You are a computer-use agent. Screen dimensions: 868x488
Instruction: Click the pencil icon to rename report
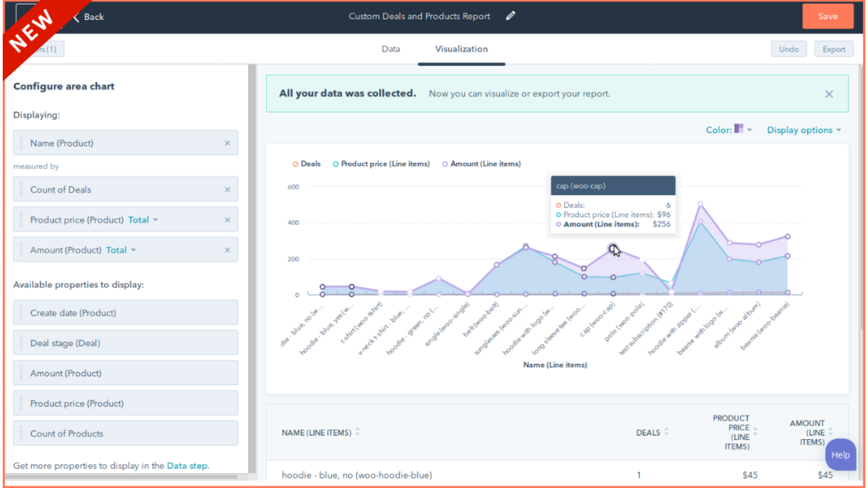(x=510, y=16)
